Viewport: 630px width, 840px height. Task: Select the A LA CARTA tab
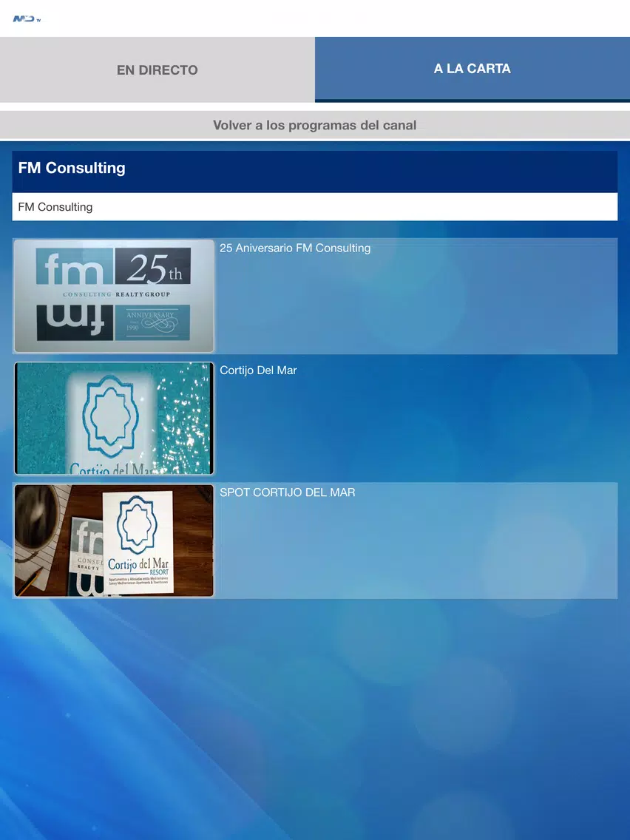pyautogui.click(x=472, y=69)
